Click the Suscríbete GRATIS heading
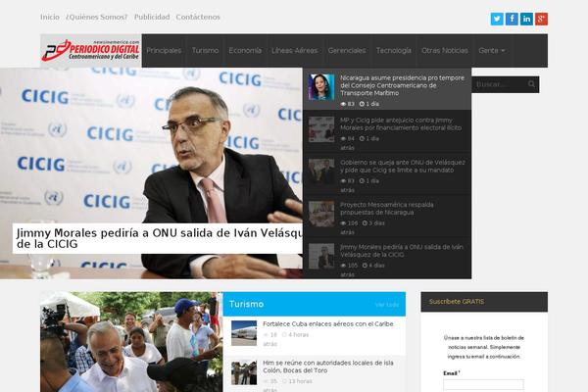588x392 pixels. point(457,302)
